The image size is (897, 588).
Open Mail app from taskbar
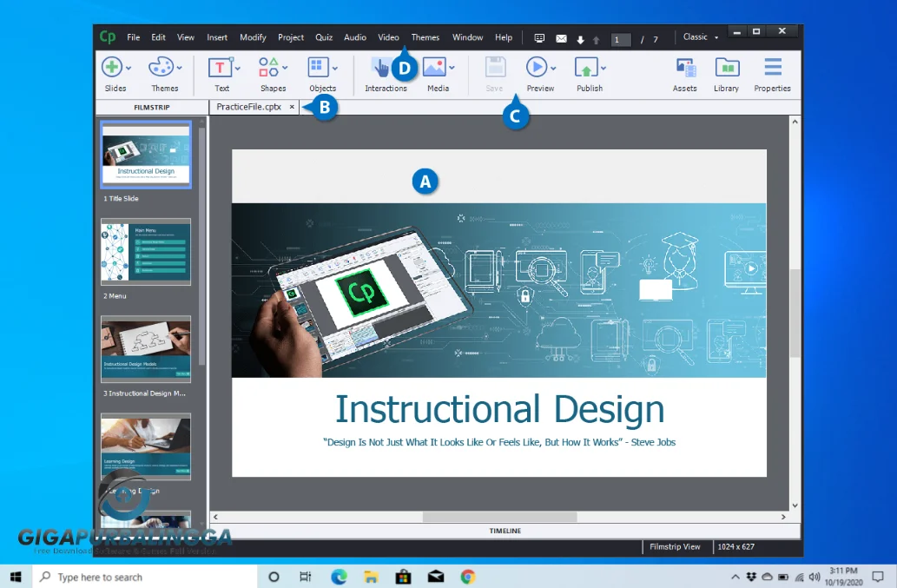pos(436,577)
